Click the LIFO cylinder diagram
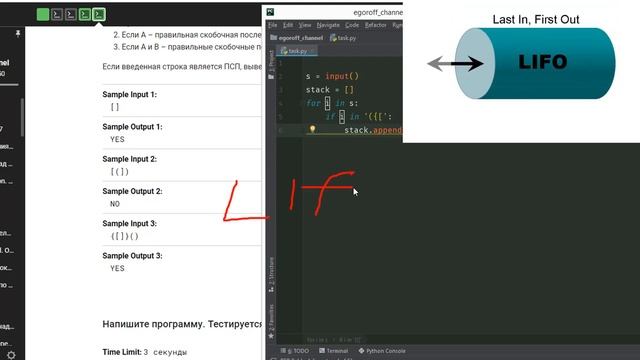Viewport: 640px width, 360px height. 535,63
